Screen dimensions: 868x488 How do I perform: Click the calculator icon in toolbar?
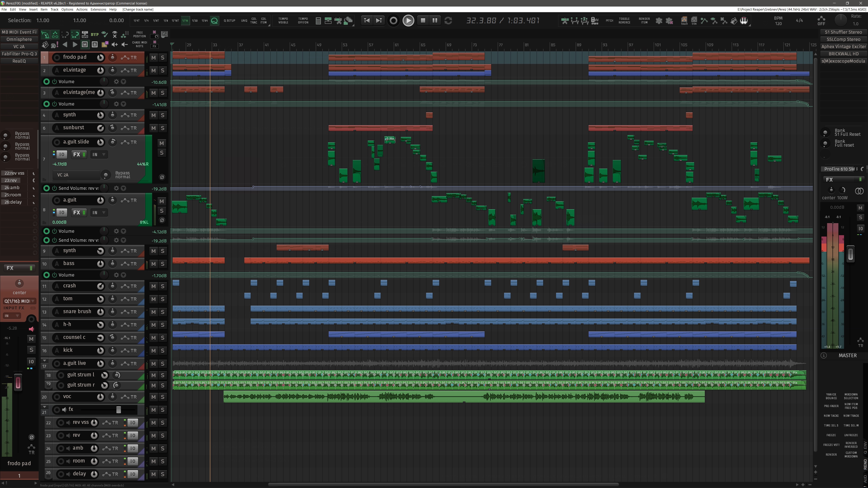[x=318, y=21]
